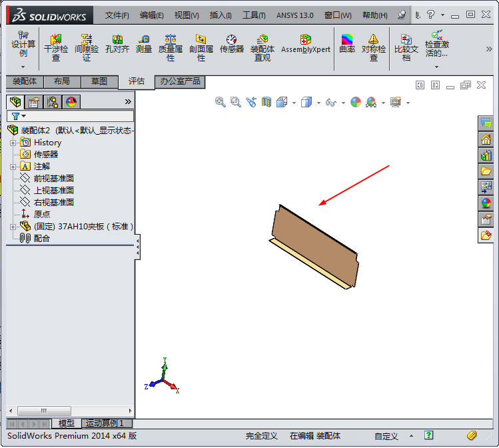Select 前视基准面 in the feature tree
Image resolution: width=499 pixels, height=448 pixels.
(x=53, y=179)
